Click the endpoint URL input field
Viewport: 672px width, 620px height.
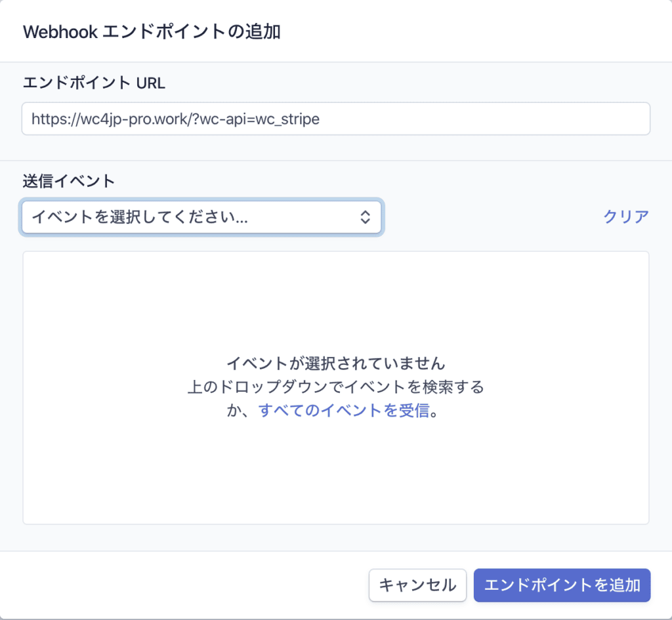click(x=336, y=119)
